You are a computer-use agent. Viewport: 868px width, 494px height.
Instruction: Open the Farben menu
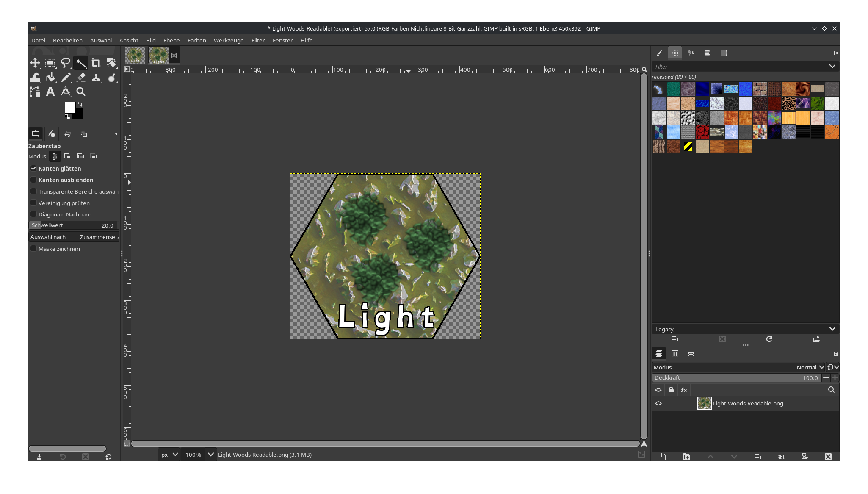(x=196, y=40)
